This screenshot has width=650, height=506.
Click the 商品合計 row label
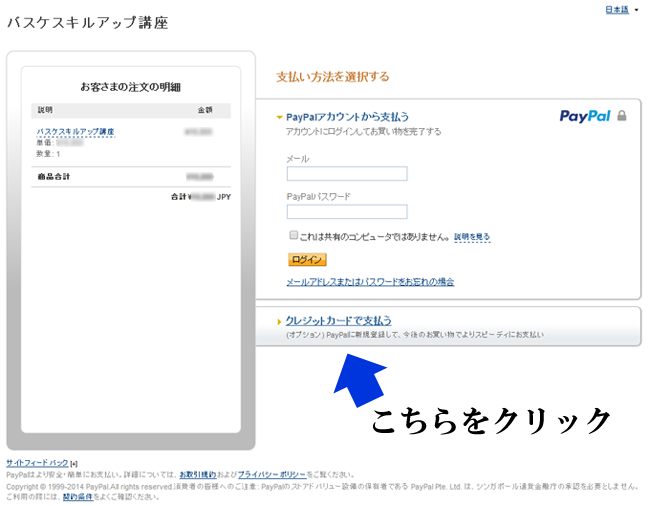[54, 177]
